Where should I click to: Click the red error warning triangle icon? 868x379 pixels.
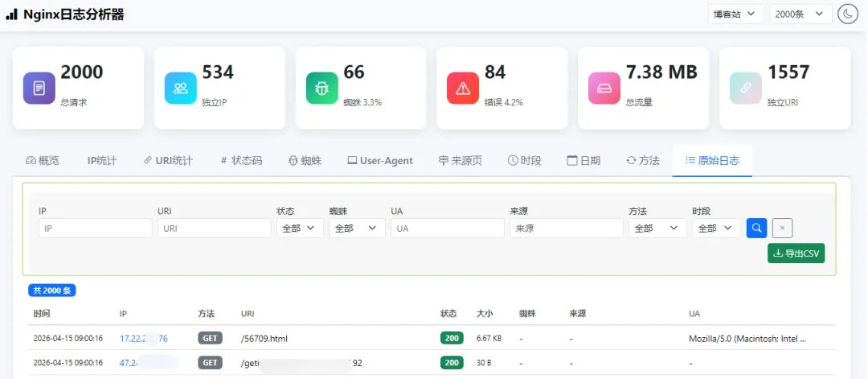click(x=463, y=88)
